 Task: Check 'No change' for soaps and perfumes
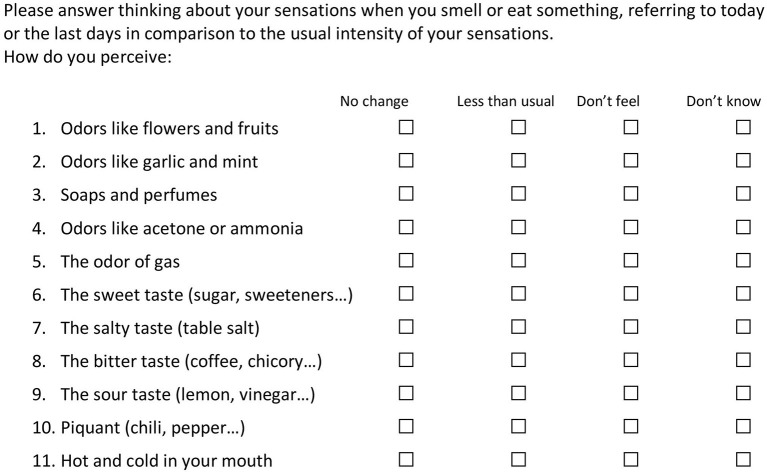[406, 194]
